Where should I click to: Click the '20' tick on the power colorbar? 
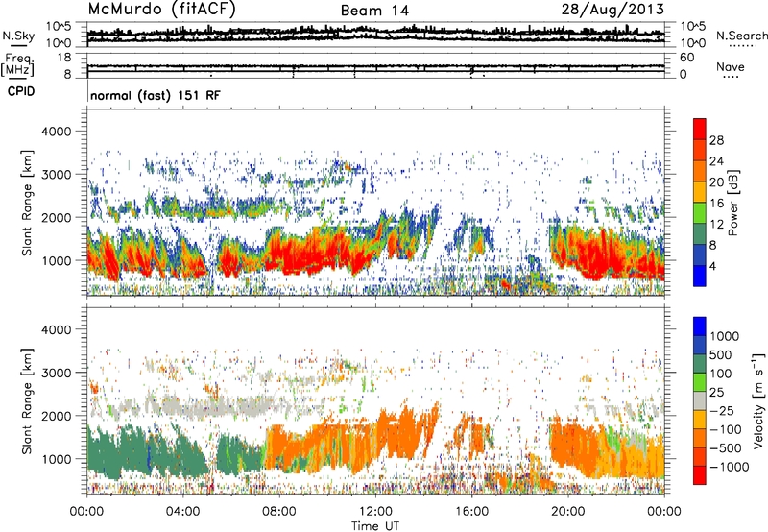(716, 182)
